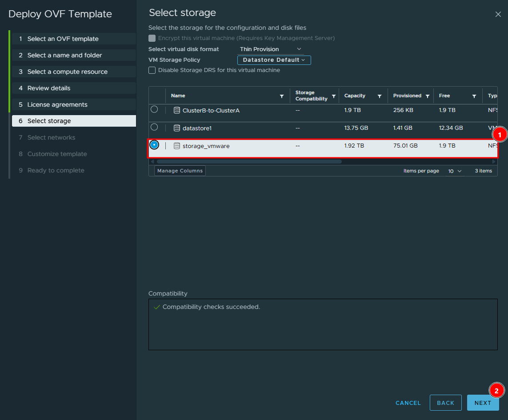Click the 1.41 GB provisioned cell
Image resolution: width=508 pixels, height=420 pixels.
403,128
